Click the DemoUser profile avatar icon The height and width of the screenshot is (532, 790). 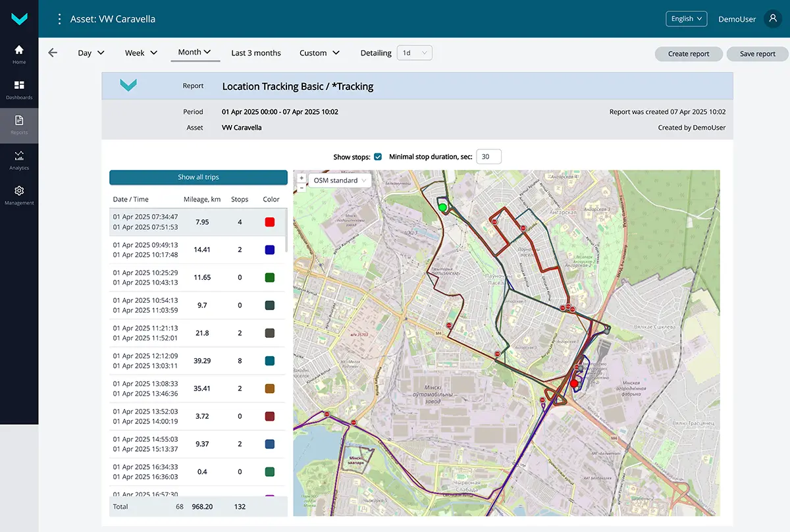(772, 19)
